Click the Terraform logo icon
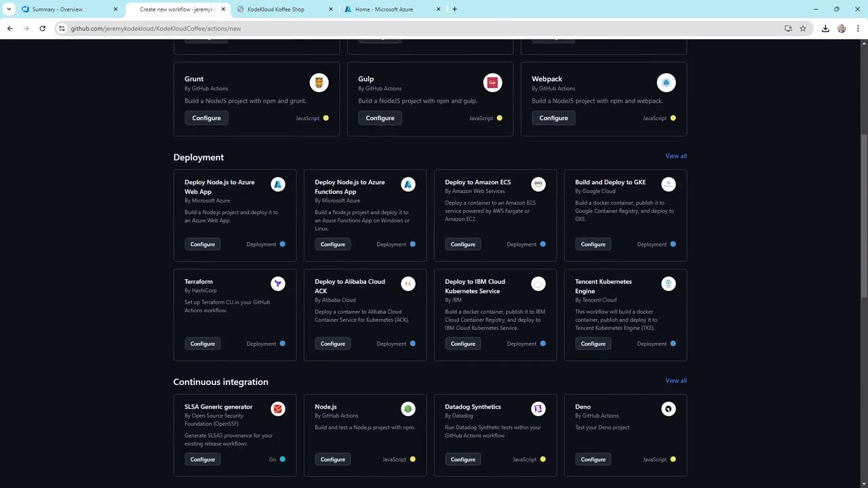868x488 pixels. click(x=277, y=283)
